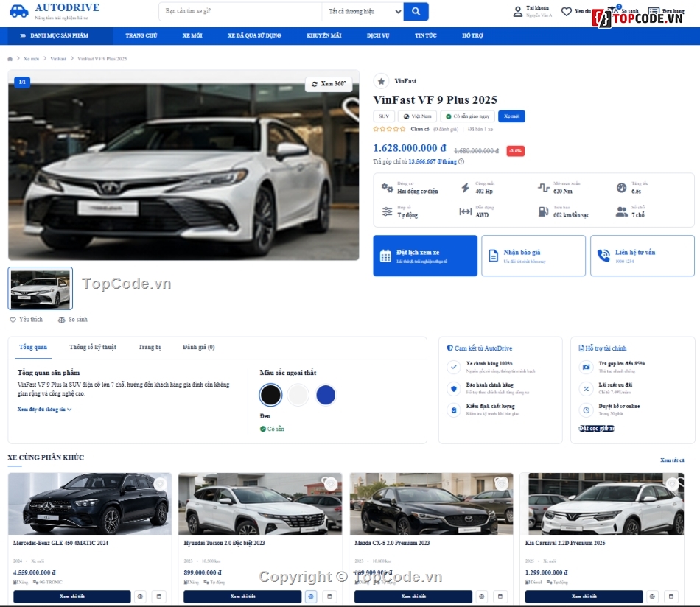Image resolution: width=700 pixels, height=607 pixels.
Task: Open the header wishlist heart icon
Action: (x=566, y=12)
